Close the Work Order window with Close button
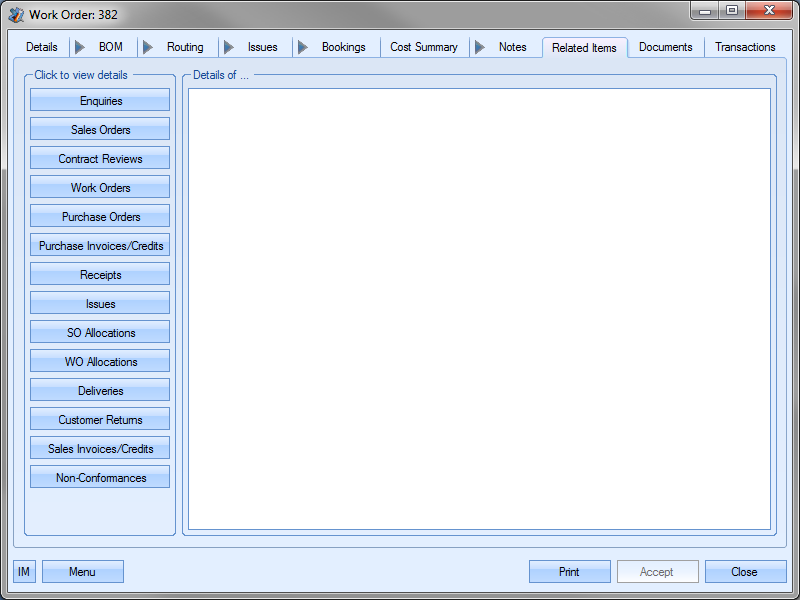Screen dimensions: 800x600 tap(744, 572)
